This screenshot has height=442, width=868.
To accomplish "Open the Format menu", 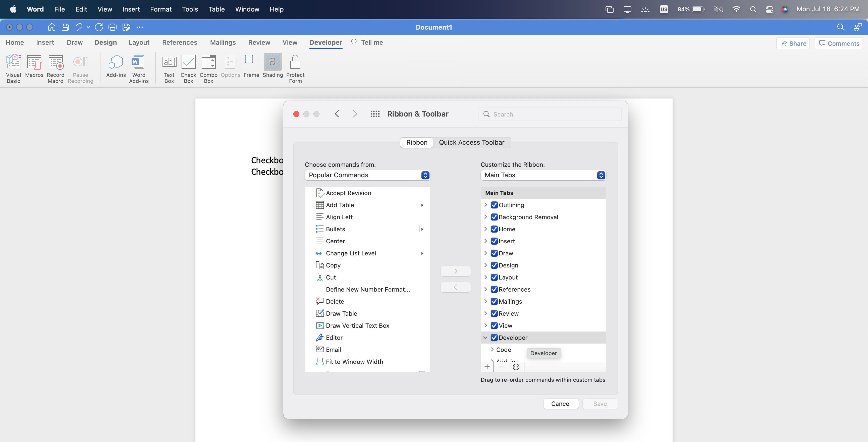I will click(161, 10).
